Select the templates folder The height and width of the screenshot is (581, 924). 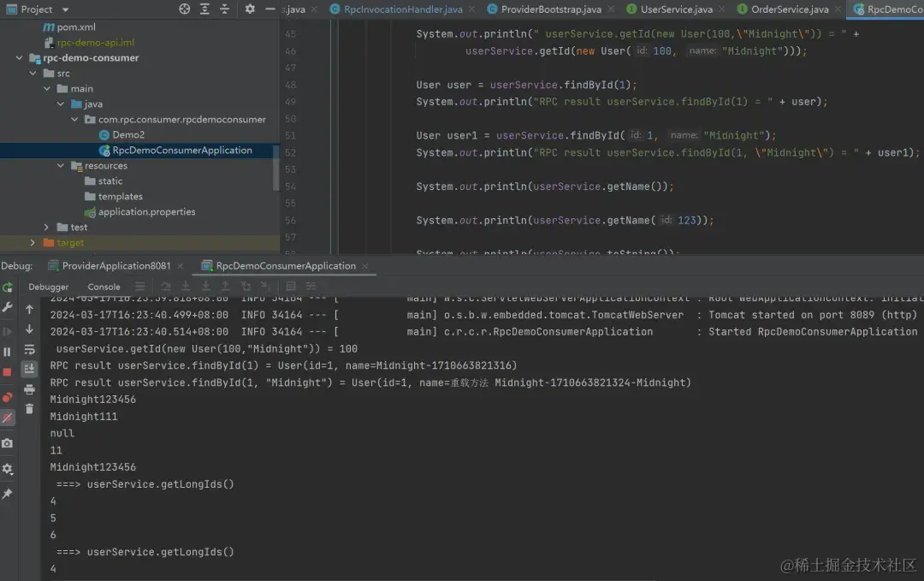[121, 196]
